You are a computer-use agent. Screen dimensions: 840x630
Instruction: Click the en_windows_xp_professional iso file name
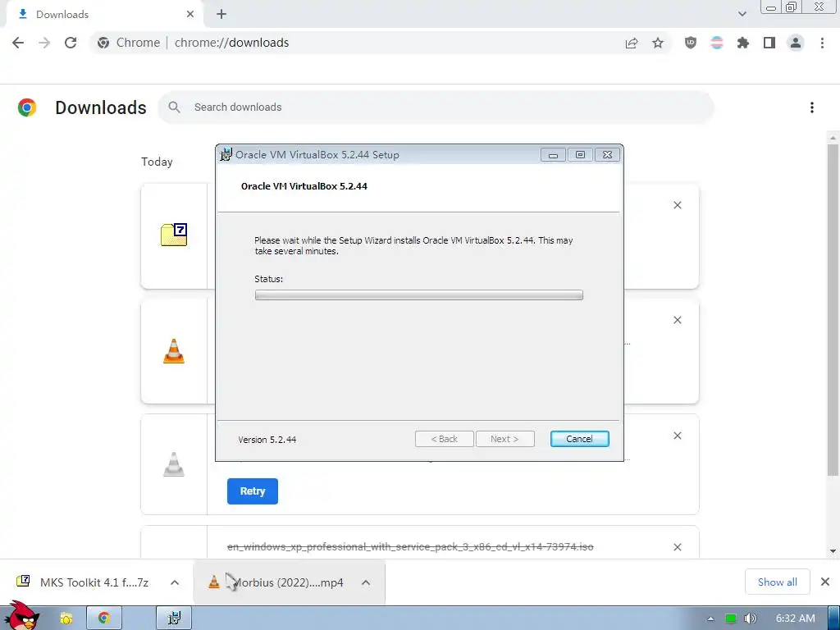pos(410,547)
